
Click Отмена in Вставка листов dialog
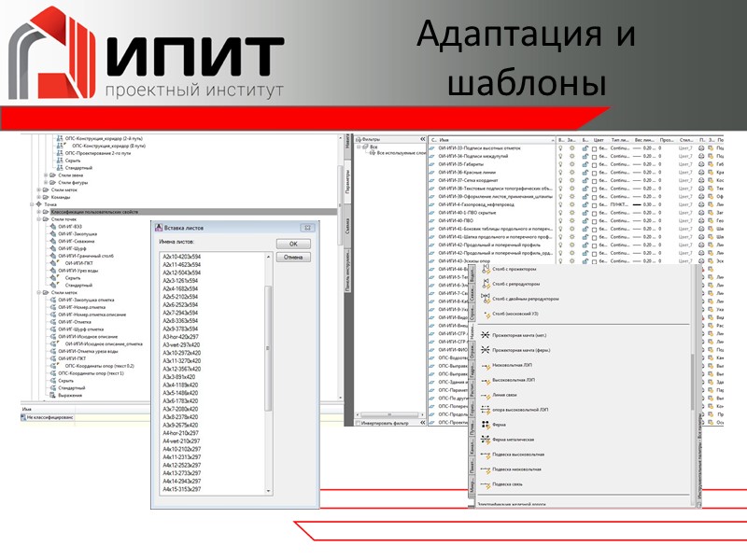[x=293, y=258]
